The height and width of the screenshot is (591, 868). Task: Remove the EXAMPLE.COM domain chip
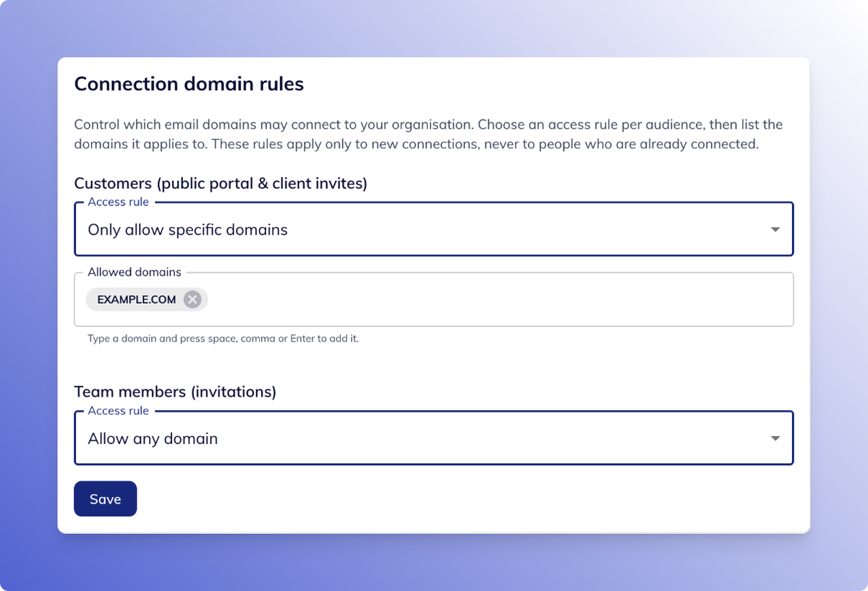[192, 299]
